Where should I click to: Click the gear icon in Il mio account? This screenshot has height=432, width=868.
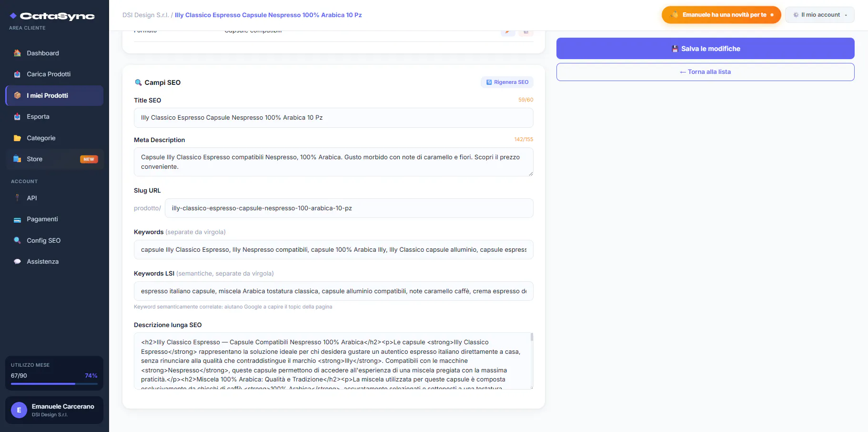796,15
